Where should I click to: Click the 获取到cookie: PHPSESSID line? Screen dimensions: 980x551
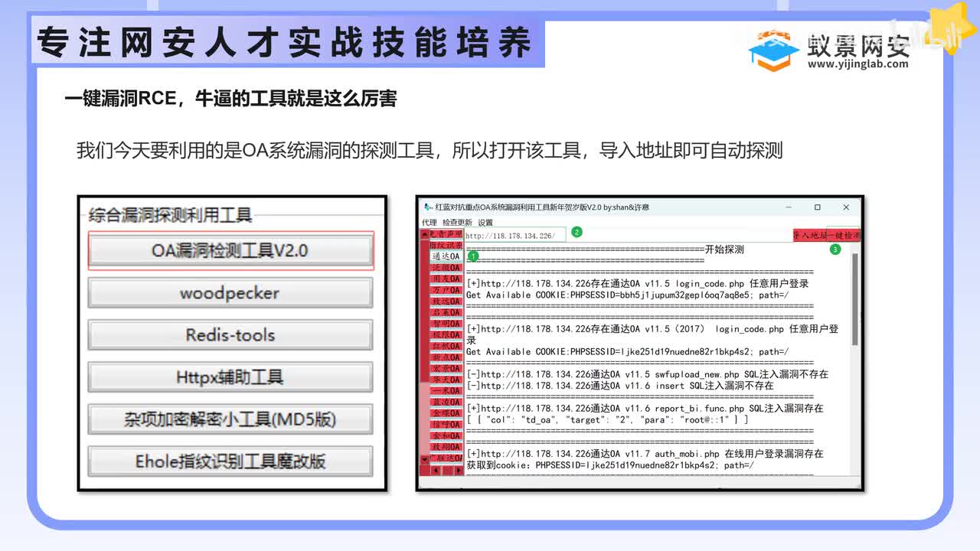pos(610,465)
